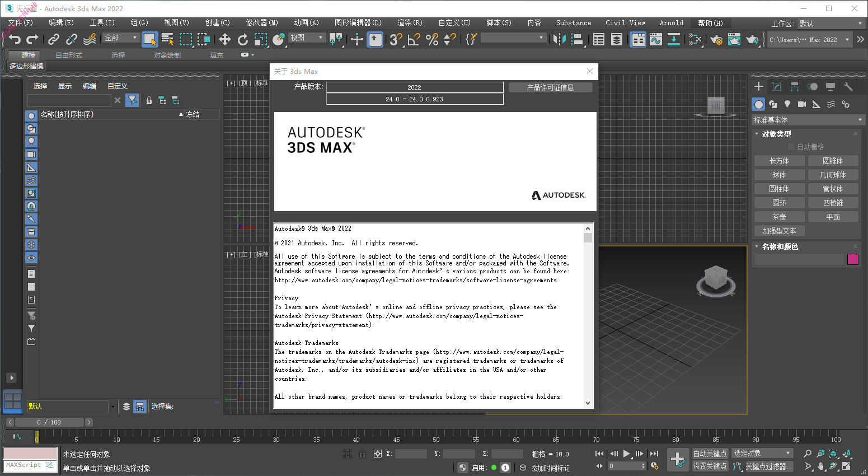
Task: Click Render Production teapot-with-lightning icon
Action: pos(753,39)
